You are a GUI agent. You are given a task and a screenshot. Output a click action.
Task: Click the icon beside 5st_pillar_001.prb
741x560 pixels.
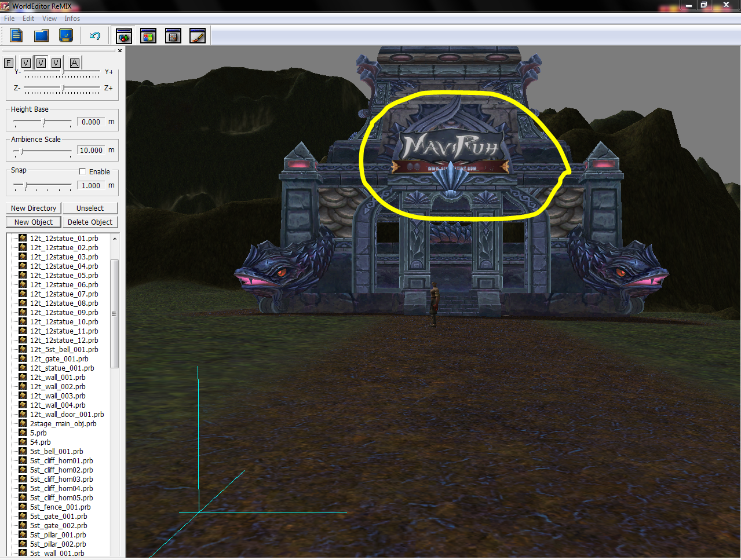point(23,535)
